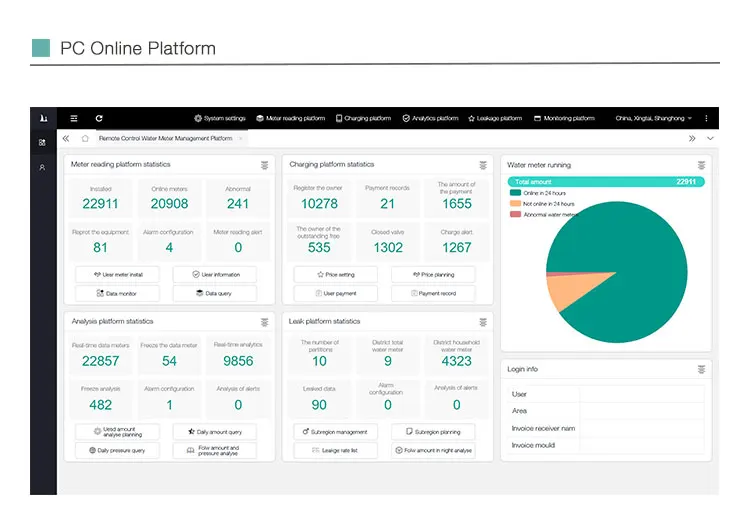The height and width of the screenshot is (505, 750).
Task: Expand the tab list chevron at far right
Action: tap(710, 139)
